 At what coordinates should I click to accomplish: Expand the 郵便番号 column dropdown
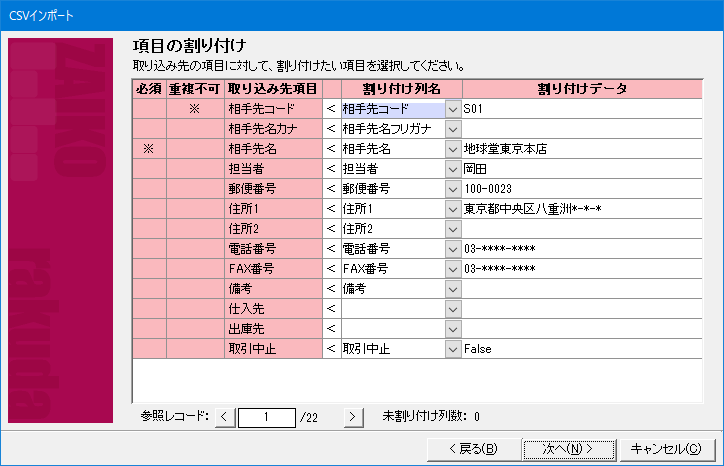click(x=452, y=189)
